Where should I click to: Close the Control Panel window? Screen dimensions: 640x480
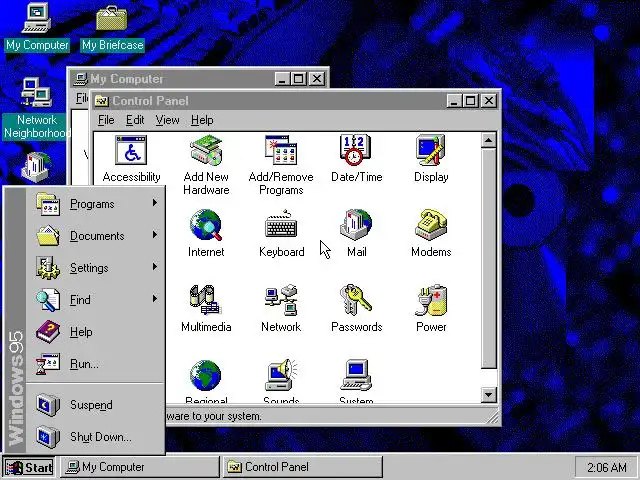pyautogui.click(x=489, y=101)
